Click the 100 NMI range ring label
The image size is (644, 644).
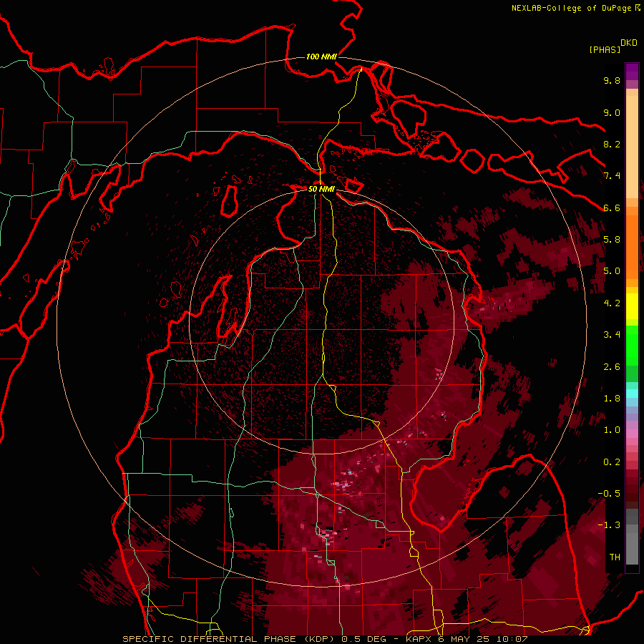(x=321, y=57)
